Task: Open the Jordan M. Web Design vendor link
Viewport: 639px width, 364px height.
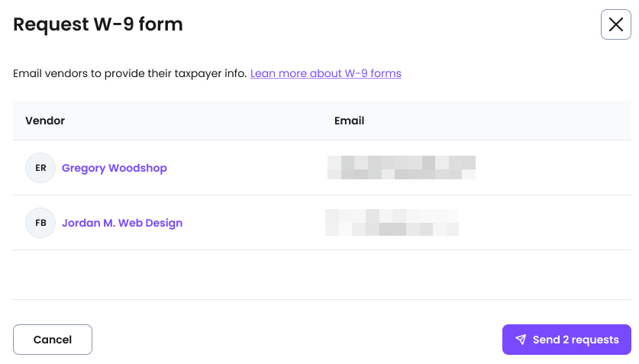Action: coord(122,223)
